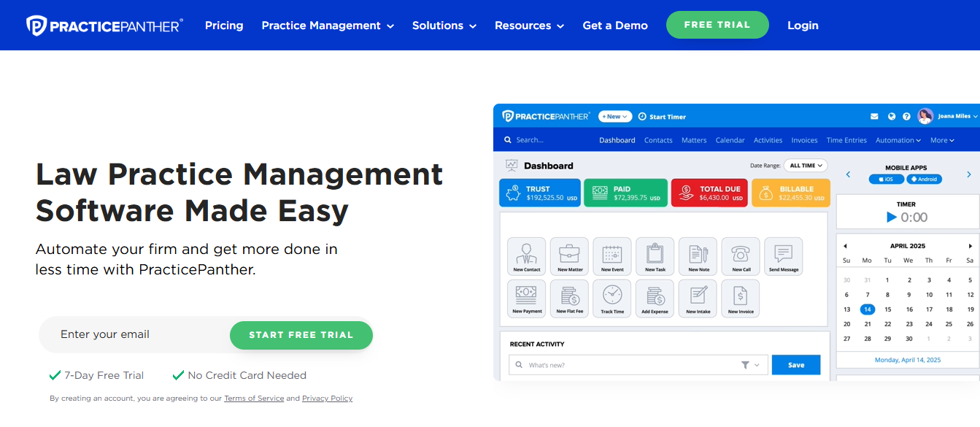
Task: Open the ALL TIME date range dropdown
Action: [805, 165]
